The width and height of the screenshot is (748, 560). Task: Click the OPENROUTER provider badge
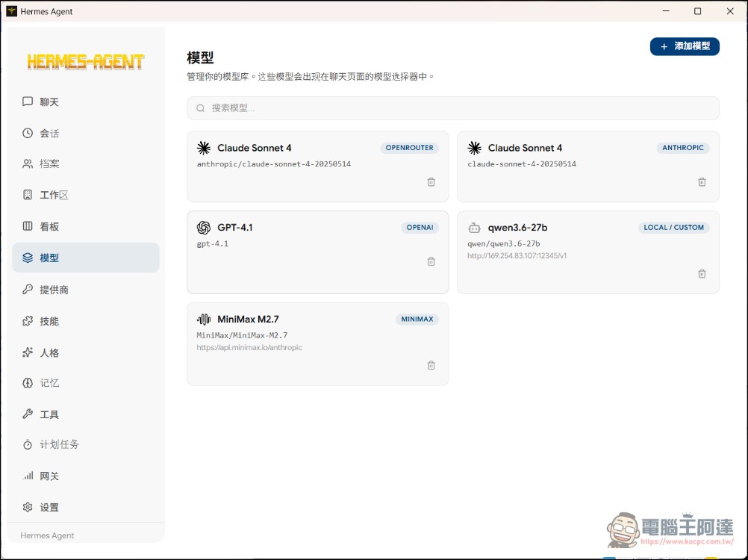pyautogui.click(x=409, y=148)
